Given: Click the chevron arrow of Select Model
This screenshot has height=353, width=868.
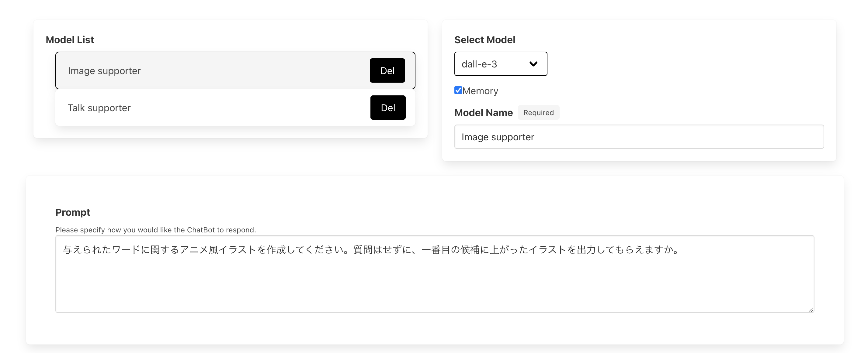Looking at the screenshot, I should pos(533,64).
